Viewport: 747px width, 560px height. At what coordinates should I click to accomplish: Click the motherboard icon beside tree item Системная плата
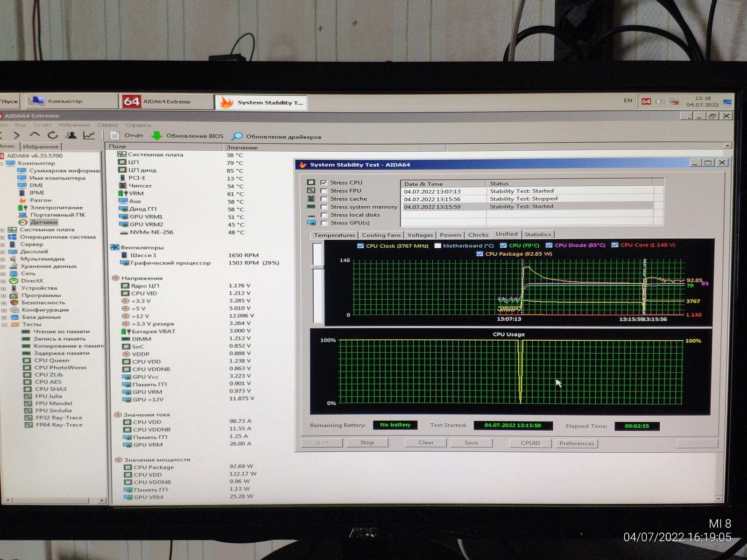[x=13, y=230]
